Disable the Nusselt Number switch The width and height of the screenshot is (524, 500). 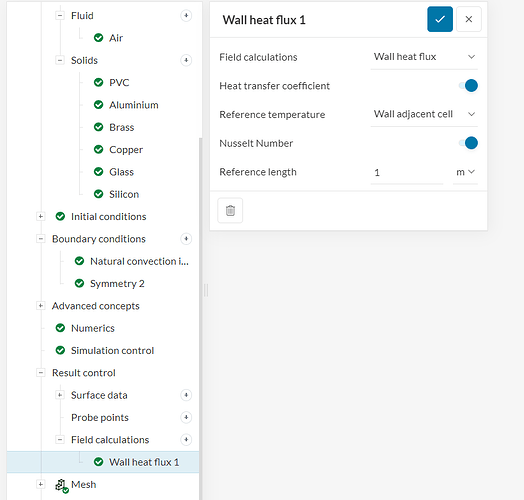(x=468, y=143)
